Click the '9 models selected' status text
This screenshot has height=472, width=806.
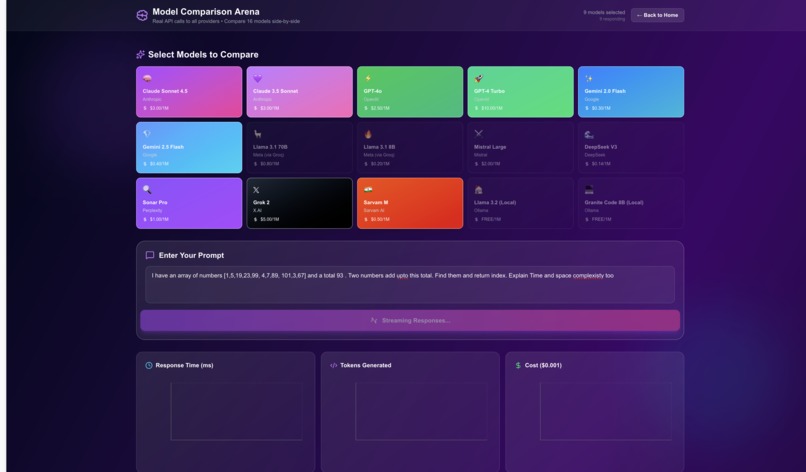(x=604, y=12)
